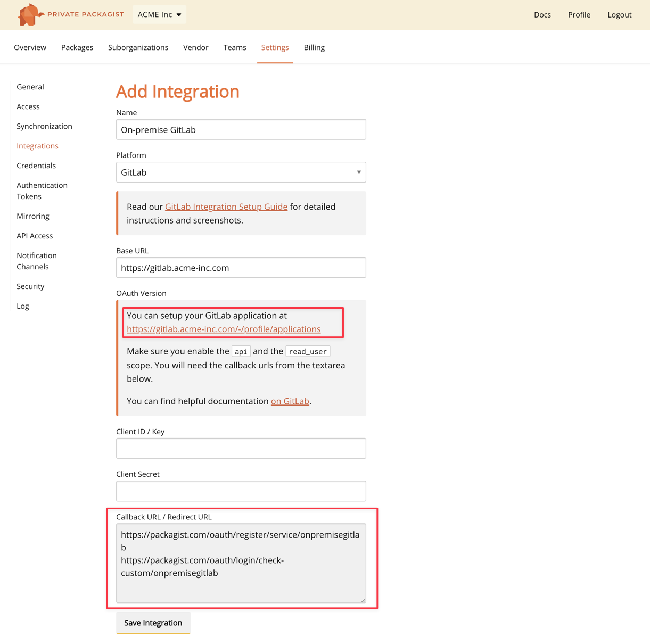650x644 pixels.
Task: Click Logout in the top bar
Action: pyautogui.click(x=619, y=15)
